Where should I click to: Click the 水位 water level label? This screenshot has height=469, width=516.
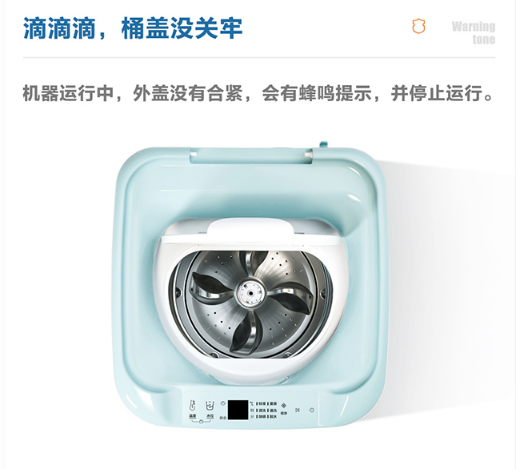(210, 416)
